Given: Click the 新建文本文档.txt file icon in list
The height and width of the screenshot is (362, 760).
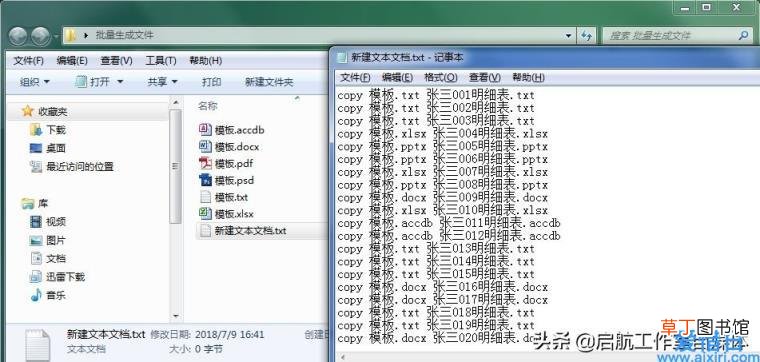Looking at the screenshot, I should [205, 230].
